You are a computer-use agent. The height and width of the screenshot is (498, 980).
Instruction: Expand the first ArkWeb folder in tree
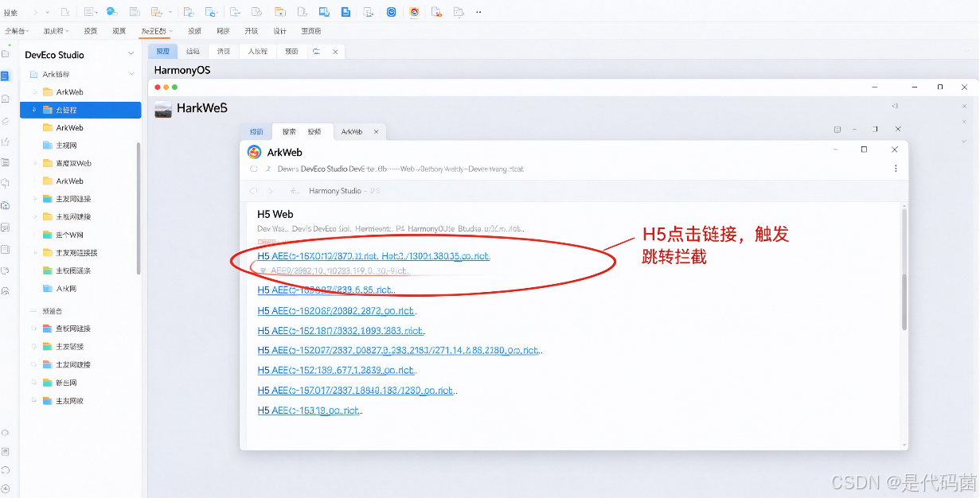pos(35,92)
